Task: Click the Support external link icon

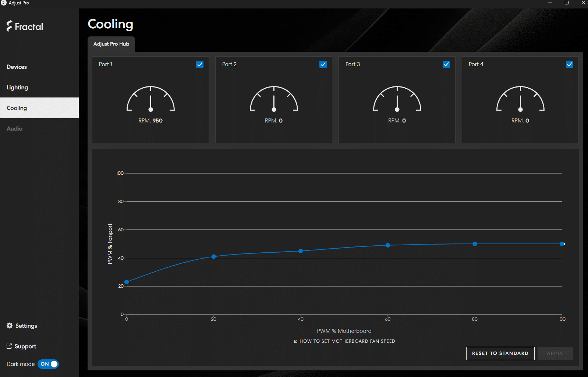Action: [9, 346]
